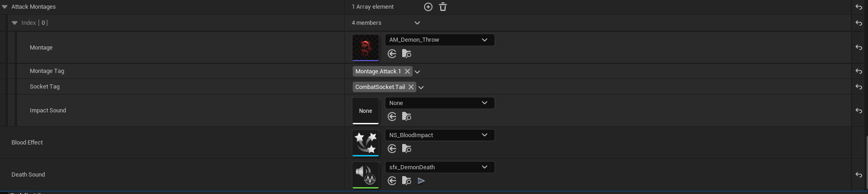Open the AM_Demon_Throw asset dropdown
The height and width of the screenshot is (194, 868).
[440, 40]
